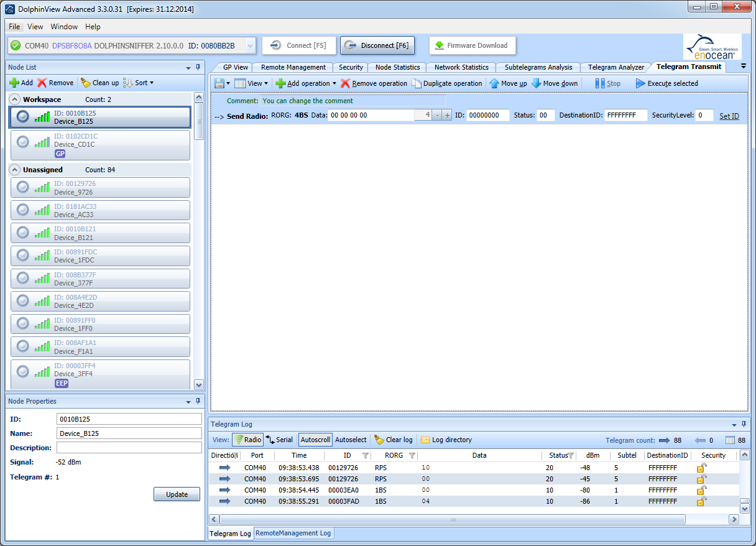Click the Add operation plus icon
This screenshot has height=546, width=756.
click(280, 83)
